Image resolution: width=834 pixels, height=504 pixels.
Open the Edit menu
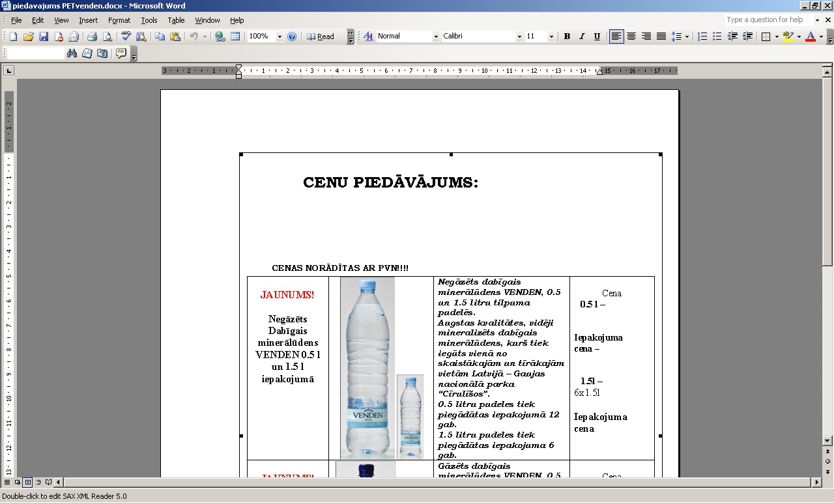[38, 20]
